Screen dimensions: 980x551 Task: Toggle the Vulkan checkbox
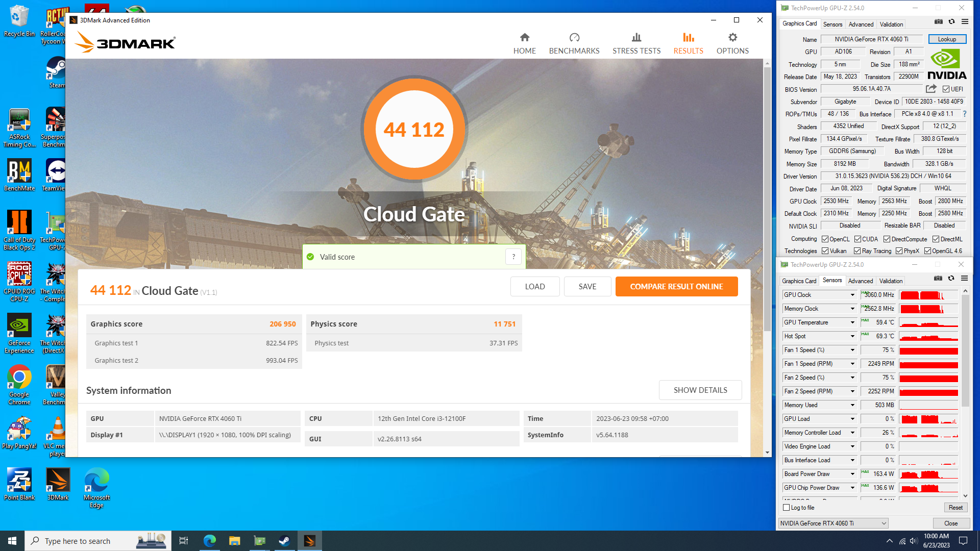pyautogui.click(x=825, y=251)
